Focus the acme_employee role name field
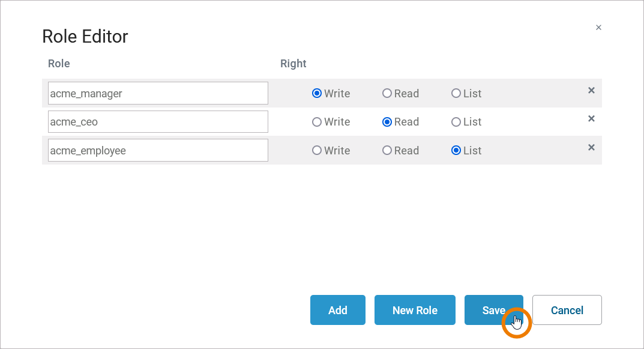The height and width of the screenshot is (349, 644). (x=158, y=151)
